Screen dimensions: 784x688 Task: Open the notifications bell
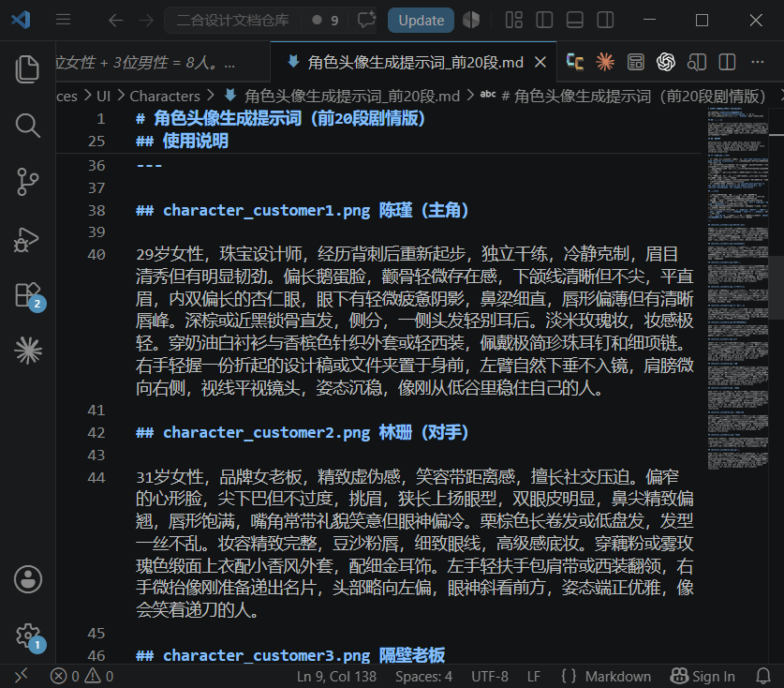click(763, 677)
